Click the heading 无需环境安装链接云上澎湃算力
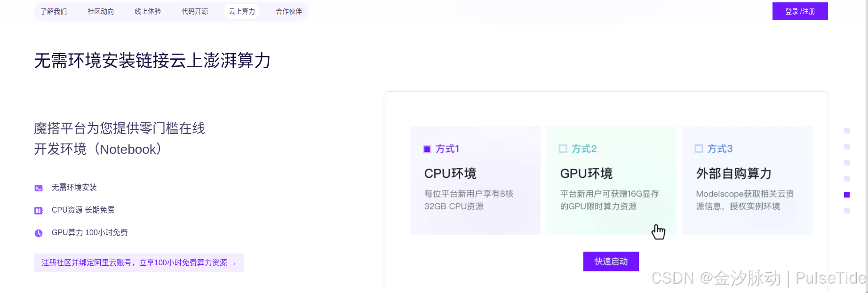This screenshot has width=868, height=293. 152,61
